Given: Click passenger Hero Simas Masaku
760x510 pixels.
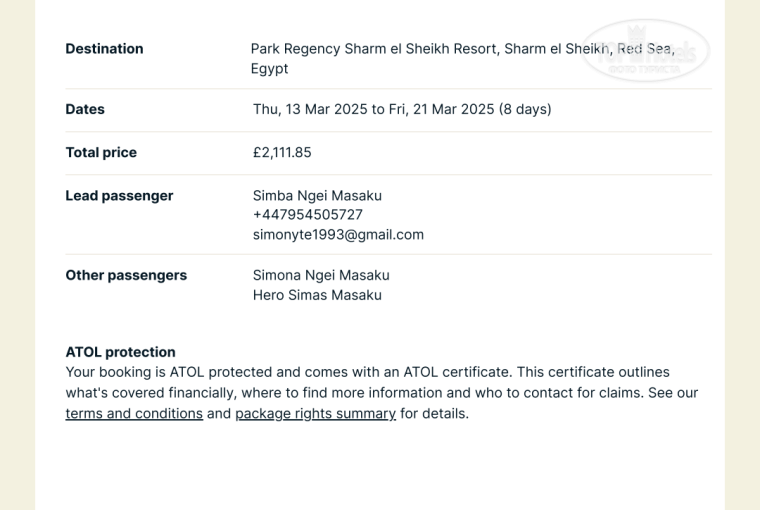Looking at the screenshot, I should (317, 295).
